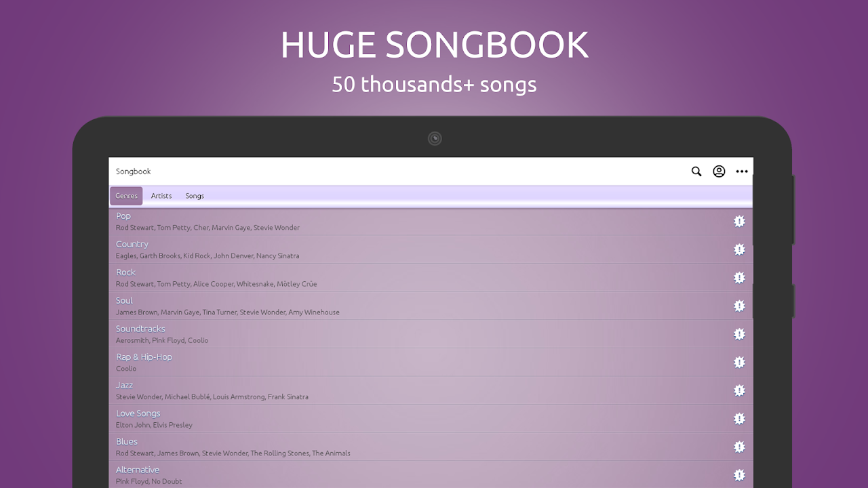The image size is (868, 488).
Task: Click the badge icon in the Alternative row
Action: pyautogui.click(x=739, y=475)
